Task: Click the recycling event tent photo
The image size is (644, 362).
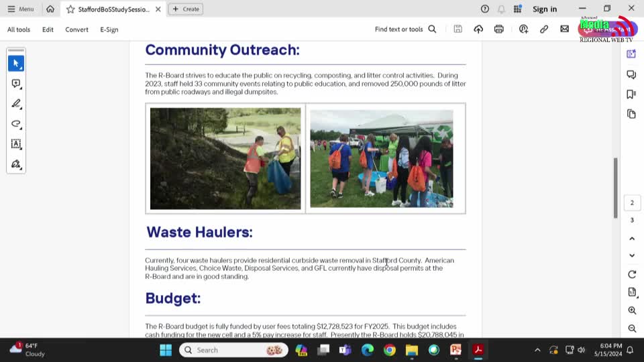Action: tap(382, 158)
